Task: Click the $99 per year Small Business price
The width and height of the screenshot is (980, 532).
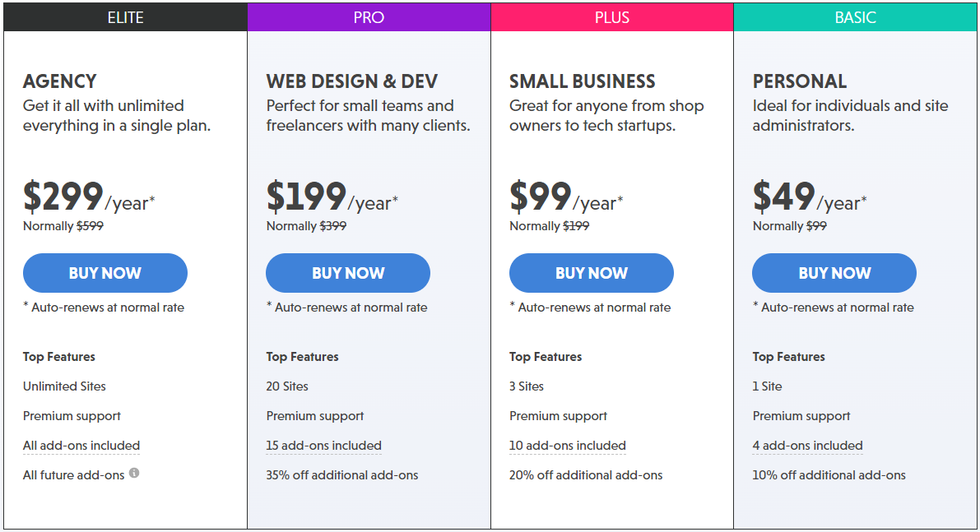Action: (541, 197)
